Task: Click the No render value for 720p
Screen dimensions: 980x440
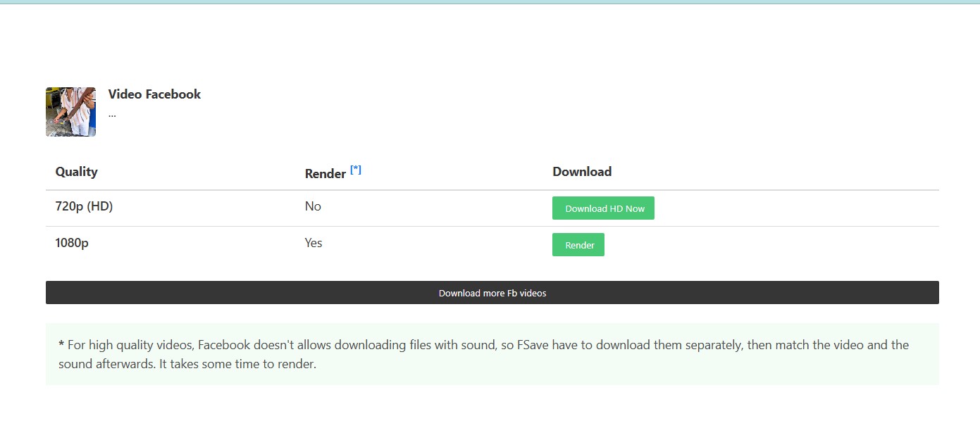Action: [313, 206]
